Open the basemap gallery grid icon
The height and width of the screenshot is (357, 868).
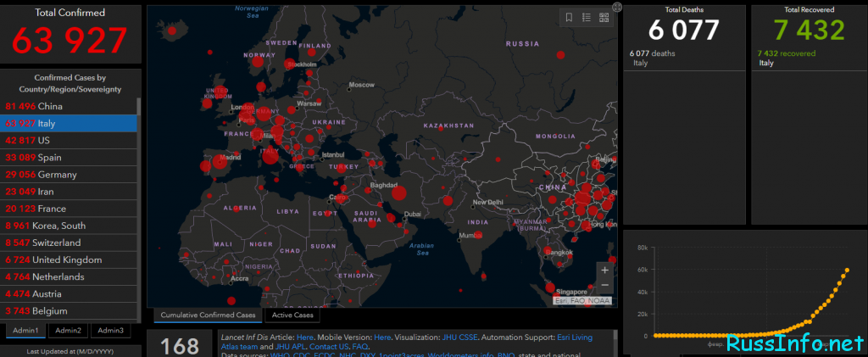click(x=604, y=18)
